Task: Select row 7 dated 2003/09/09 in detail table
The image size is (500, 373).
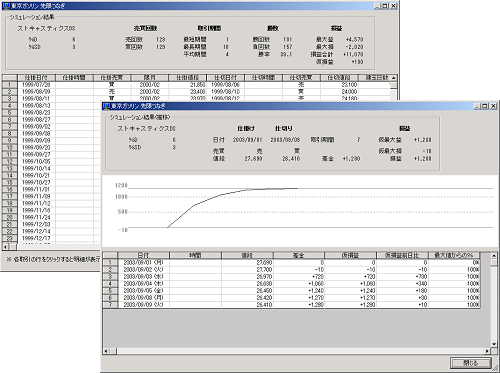Action: [x=291, y=305]
